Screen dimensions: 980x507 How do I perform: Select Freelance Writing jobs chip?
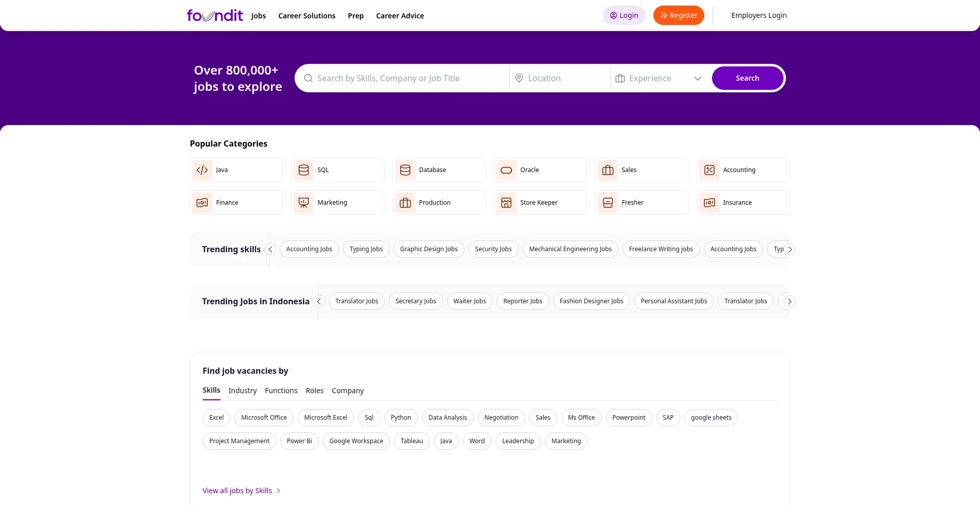[661, 249]
